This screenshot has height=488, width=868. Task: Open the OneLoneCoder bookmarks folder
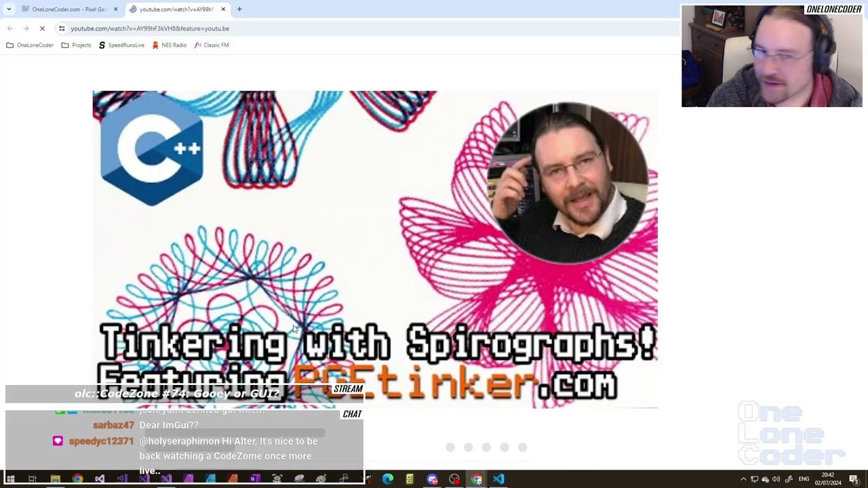pos(30,45)
